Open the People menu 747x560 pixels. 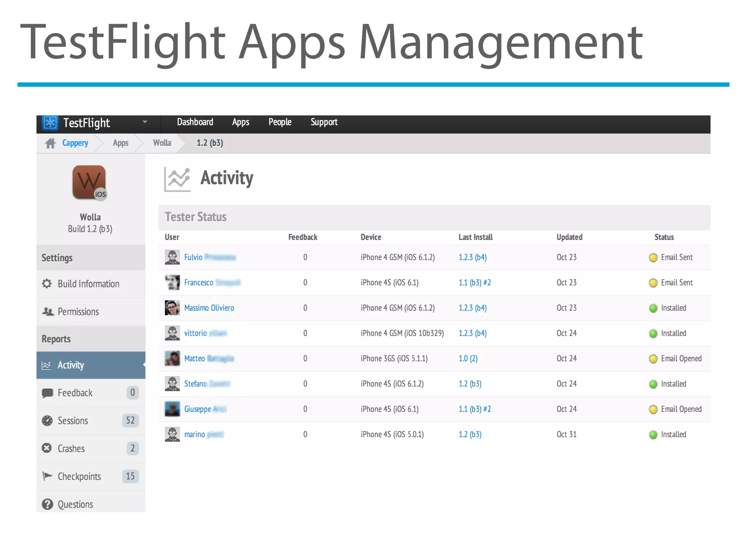tap(280, 122)
